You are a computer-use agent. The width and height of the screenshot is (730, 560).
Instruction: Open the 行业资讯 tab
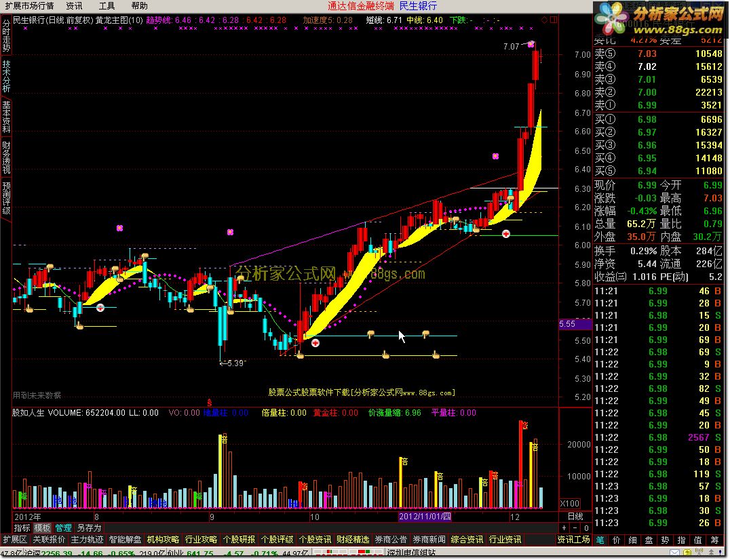point(505,540)
